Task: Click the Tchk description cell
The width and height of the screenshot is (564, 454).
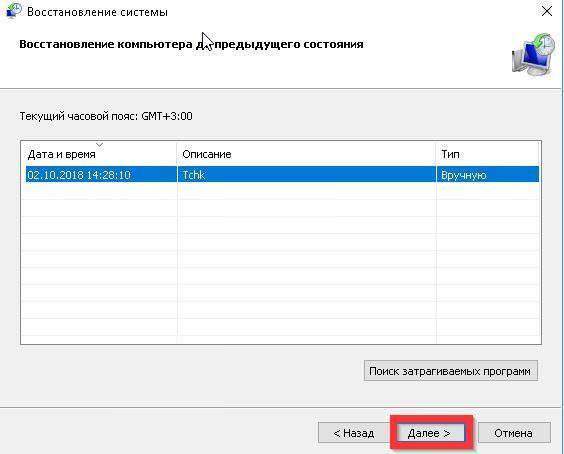Action: 194,175
